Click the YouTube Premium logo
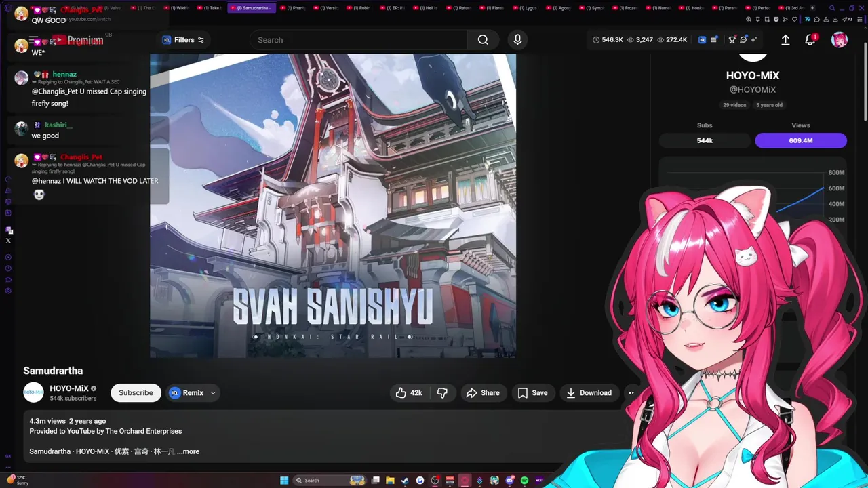Image resolution: width=868 pixels, height=488 pixels. click(x=77, y=41)
